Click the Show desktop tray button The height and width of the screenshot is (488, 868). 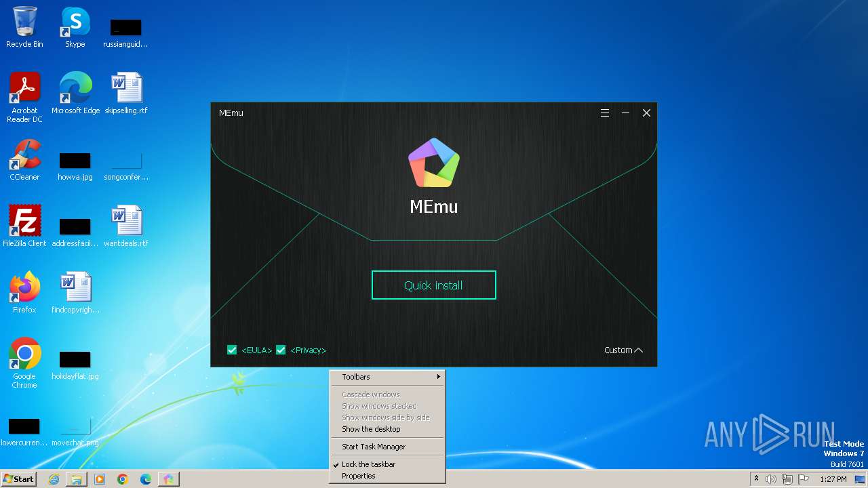point(861,479)
